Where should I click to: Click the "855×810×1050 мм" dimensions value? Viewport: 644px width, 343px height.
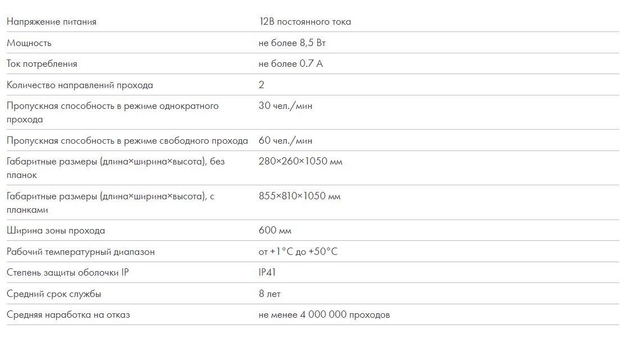(300, 196)
